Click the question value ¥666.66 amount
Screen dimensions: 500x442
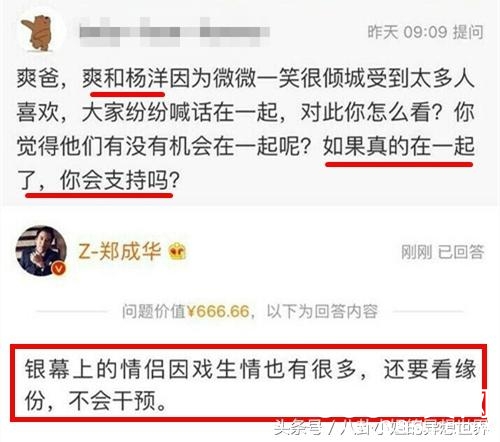(x=218, y=311)
